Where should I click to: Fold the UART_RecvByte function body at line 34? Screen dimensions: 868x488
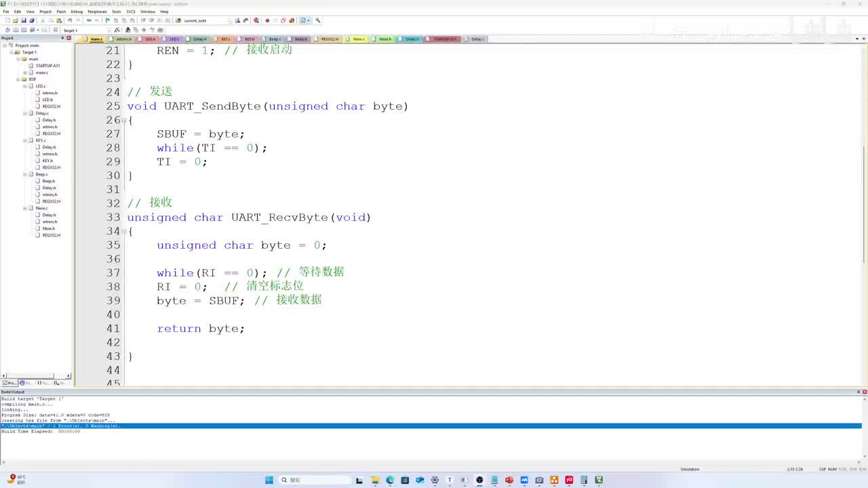tap(124, 232)
